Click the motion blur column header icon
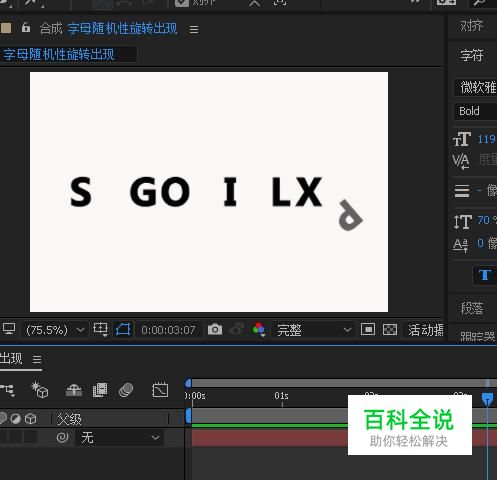The height and width of the screenshot is (480, 497). pos(3,418)
